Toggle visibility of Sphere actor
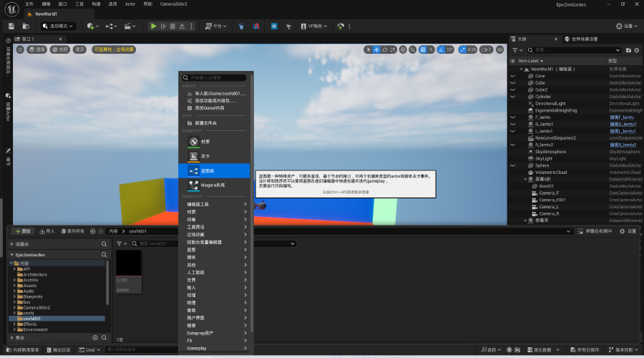The image size is (644, 358). click(x=512, y=165)
